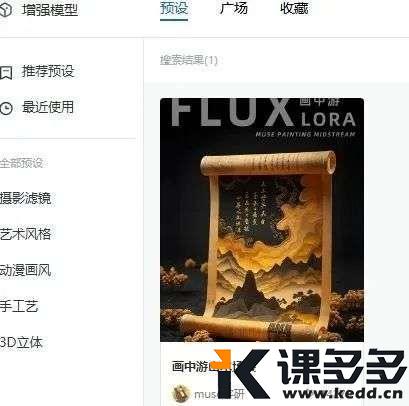Screen dimensions: 409x406
Task: Switch to the 预设 tab
Action: [174, 9]
